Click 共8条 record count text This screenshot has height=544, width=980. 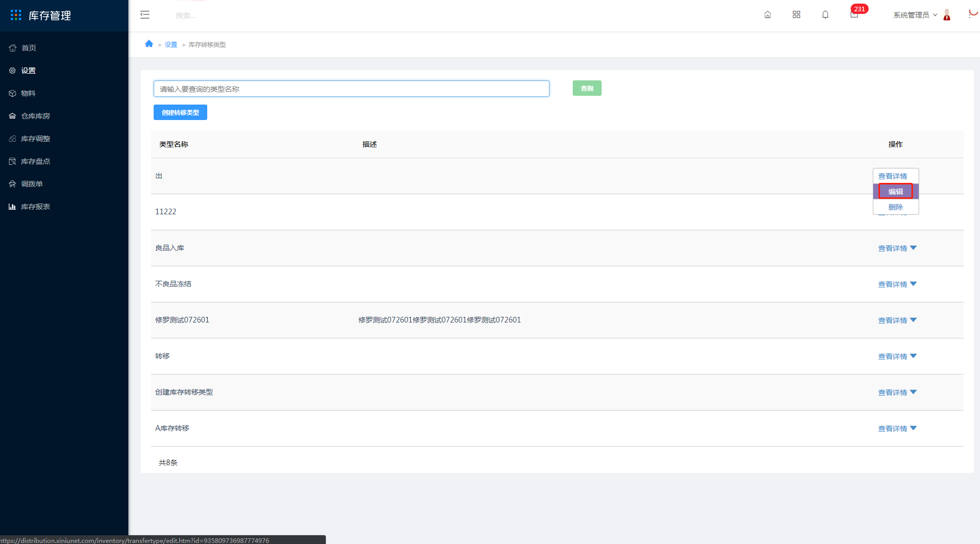[x=168, y=463]
